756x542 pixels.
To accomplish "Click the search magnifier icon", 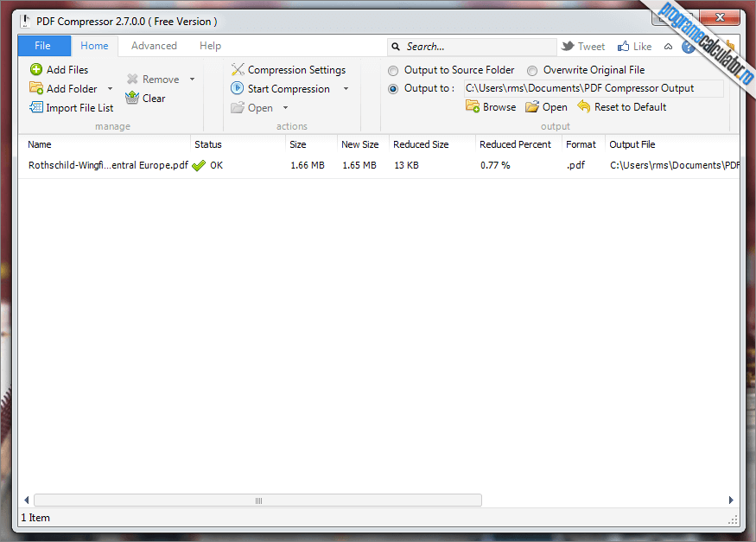I will coord(396,47).
